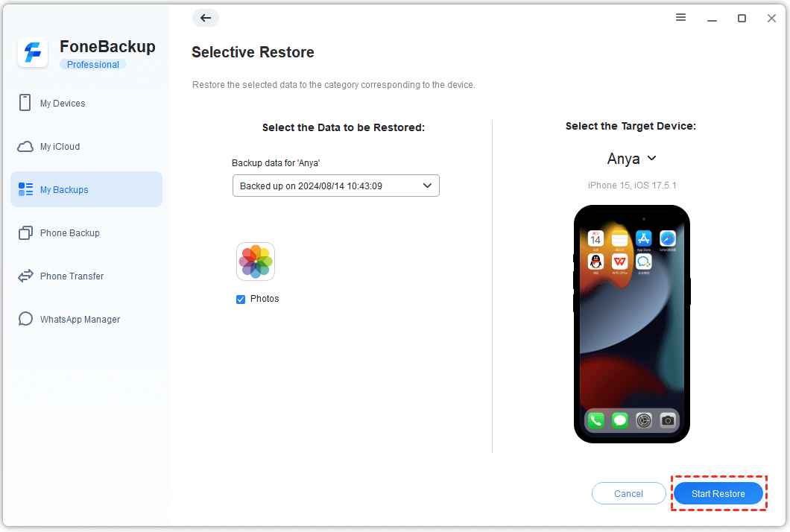The image size is (790, 532).
Task: Click the Photos app icon
Action: (x=256, y=262)
